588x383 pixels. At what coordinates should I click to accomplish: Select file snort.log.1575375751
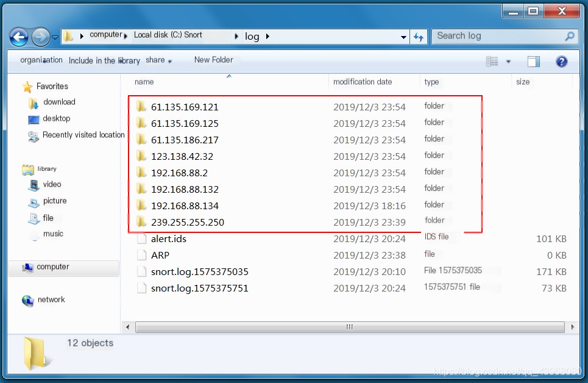(199, 288)
